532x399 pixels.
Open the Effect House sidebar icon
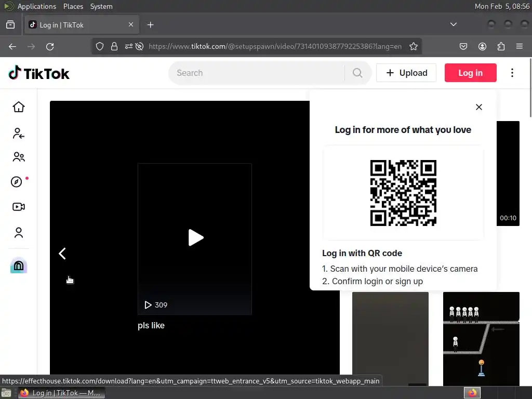(x=19, y=265)
